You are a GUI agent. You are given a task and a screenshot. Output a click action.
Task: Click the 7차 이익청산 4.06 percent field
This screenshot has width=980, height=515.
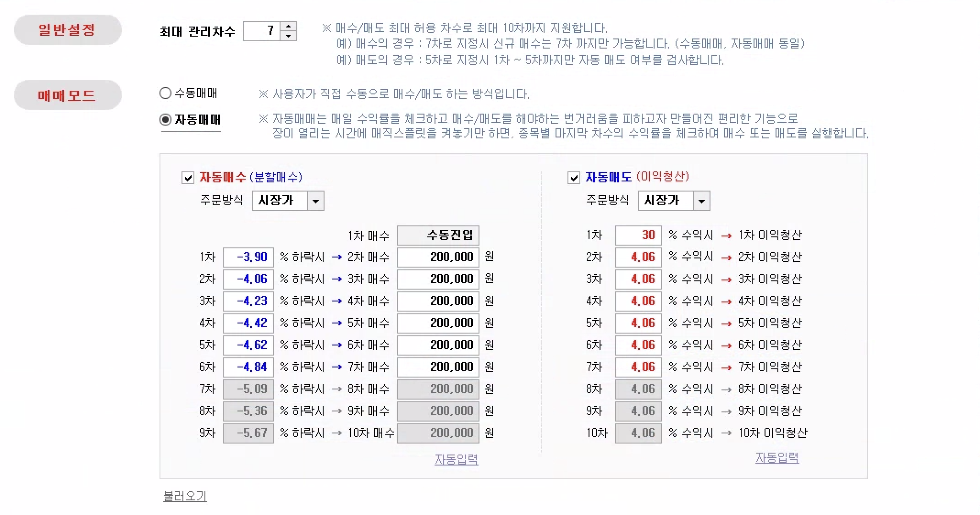coord(638,367)
